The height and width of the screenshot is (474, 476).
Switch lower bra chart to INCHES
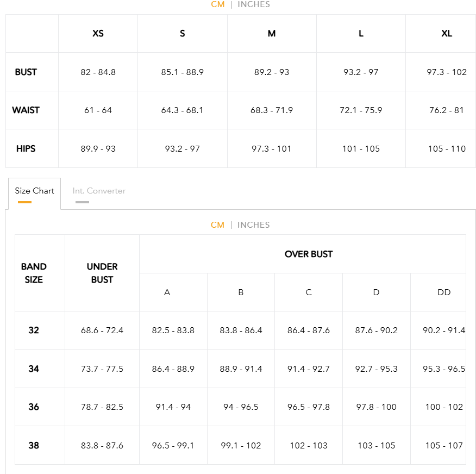(253, 225)
